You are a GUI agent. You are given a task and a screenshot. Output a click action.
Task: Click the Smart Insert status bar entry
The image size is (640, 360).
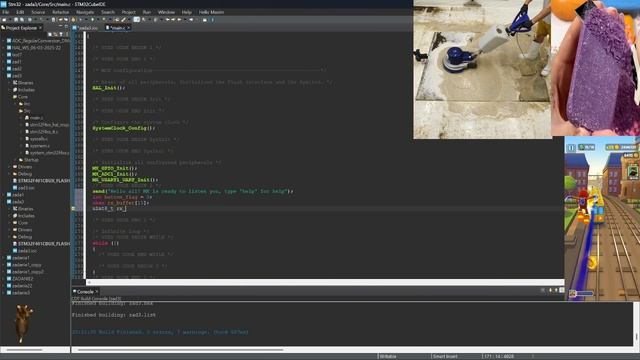(445, 356)
